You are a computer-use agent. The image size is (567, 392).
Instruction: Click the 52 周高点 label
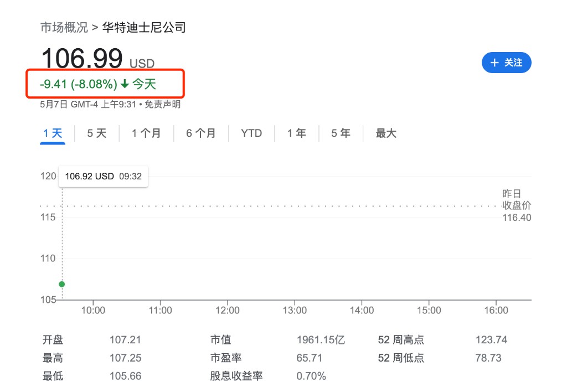[401, 340]
